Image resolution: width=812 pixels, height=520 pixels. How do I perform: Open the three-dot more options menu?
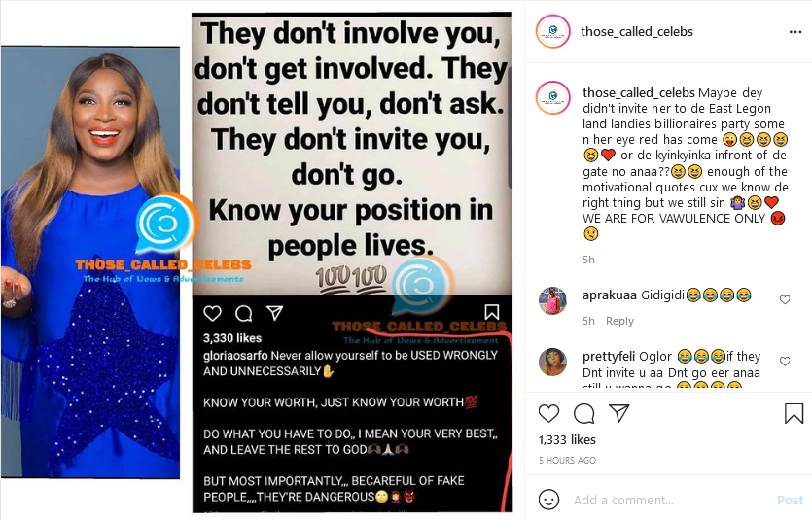pos(795,32)
